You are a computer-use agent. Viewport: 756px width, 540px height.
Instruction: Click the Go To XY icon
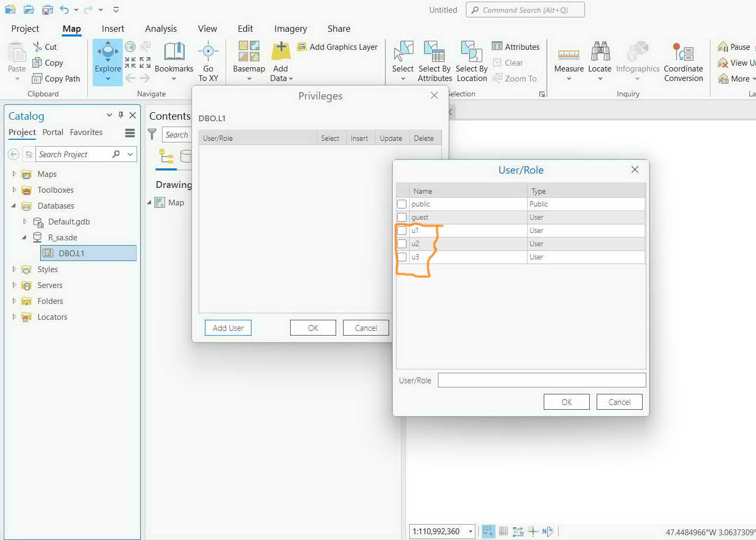(x=208, y=51)
